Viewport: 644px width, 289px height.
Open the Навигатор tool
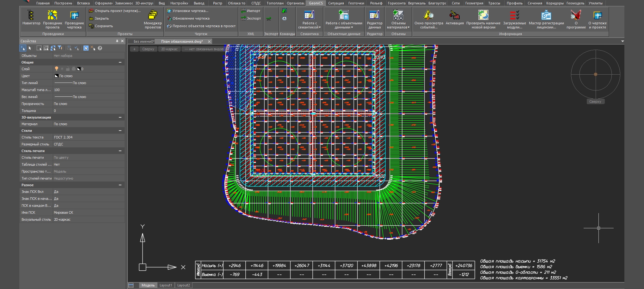point(31,18)
